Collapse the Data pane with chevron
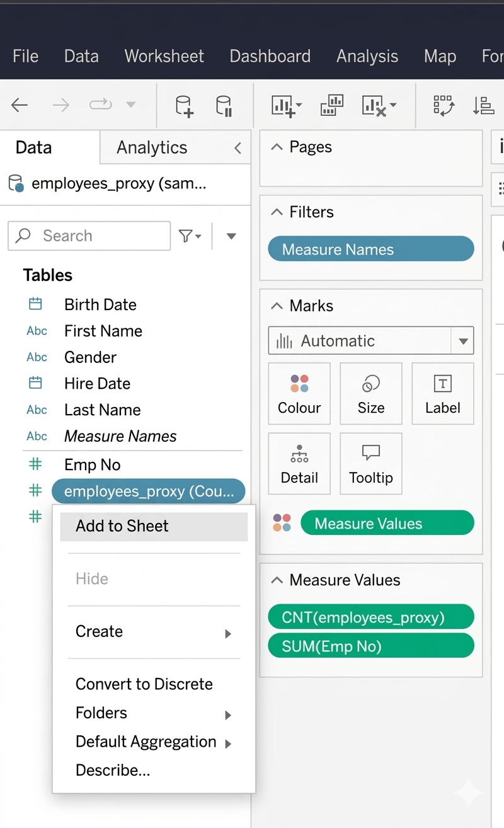Image resolution: width=504 pixels, height=828 pixels. click(238, 148)
